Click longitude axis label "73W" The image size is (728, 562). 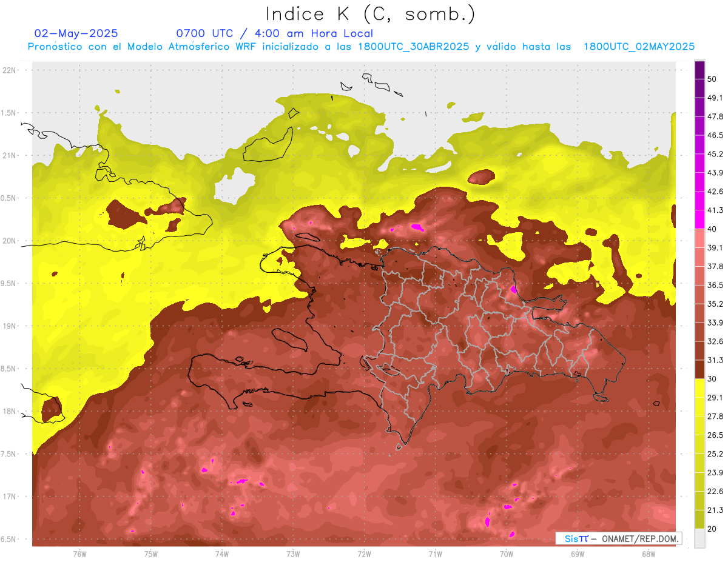tap(293, 554)
